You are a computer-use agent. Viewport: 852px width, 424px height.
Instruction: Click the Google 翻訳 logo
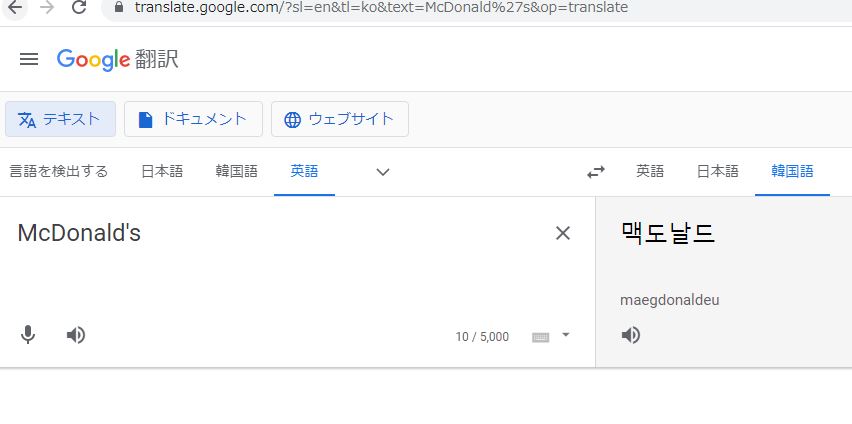pyautogui.click(x=118, y=59)
